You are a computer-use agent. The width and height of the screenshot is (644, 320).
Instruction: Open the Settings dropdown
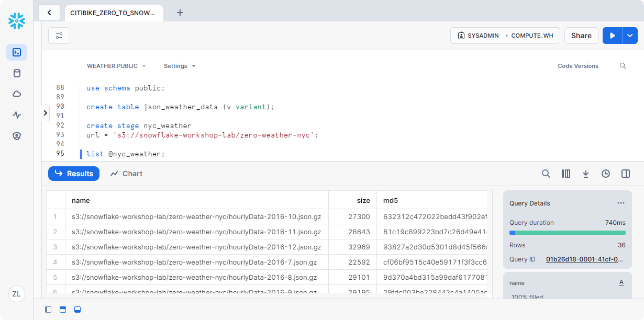[x=179, y=66]
